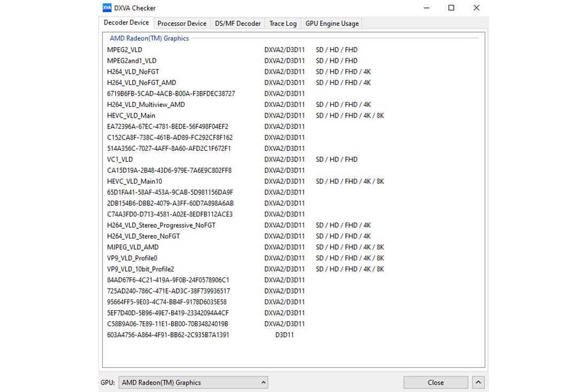The height and width of the screenshot is (392, 588).
Task: Select GUID C152CA8F-738C-461B-AD89-FC292CF8F162
Action: click(170, 137)
